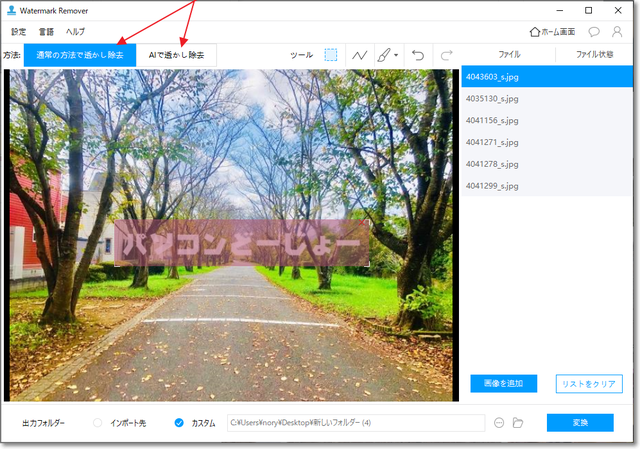
Task: Click the browse ellipsis button for output path
Action: coord(499,423)
